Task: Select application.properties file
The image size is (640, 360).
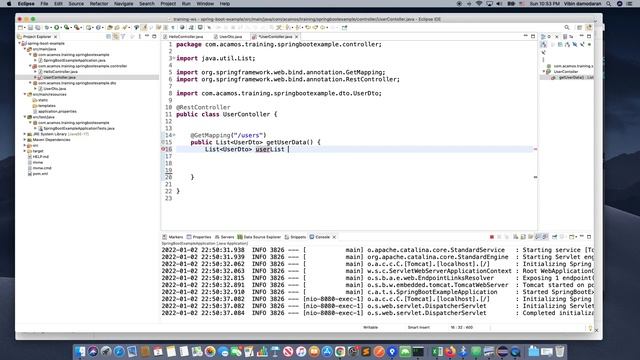Action: (57, 111)
